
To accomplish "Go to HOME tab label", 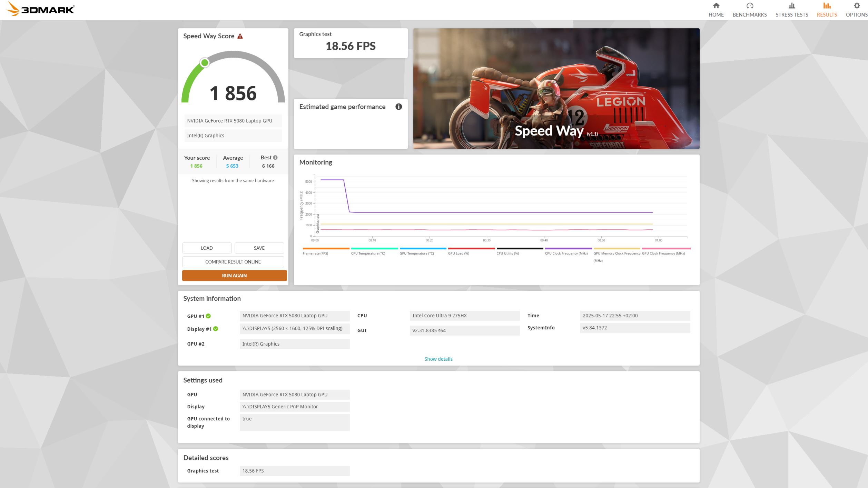I will point(716,15).
